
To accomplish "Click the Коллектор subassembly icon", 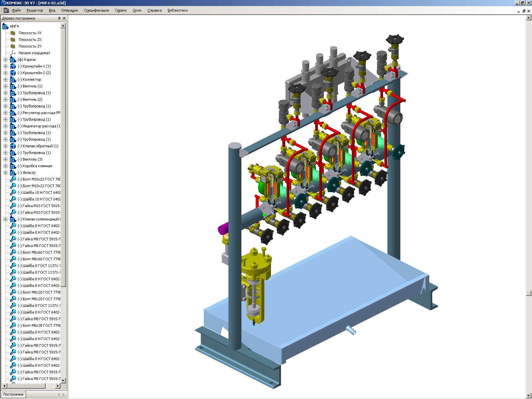I will [x=13, y=79].
